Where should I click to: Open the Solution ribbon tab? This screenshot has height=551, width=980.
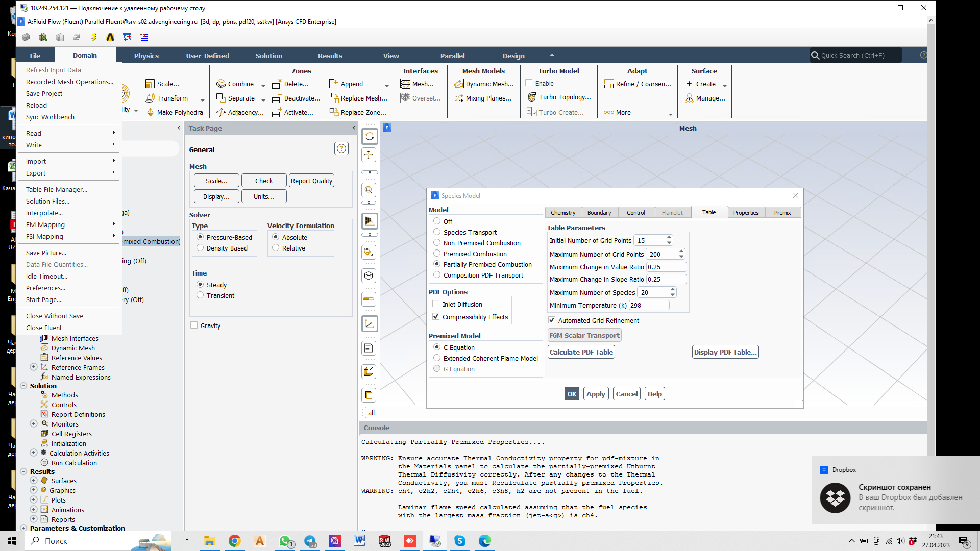268,56
